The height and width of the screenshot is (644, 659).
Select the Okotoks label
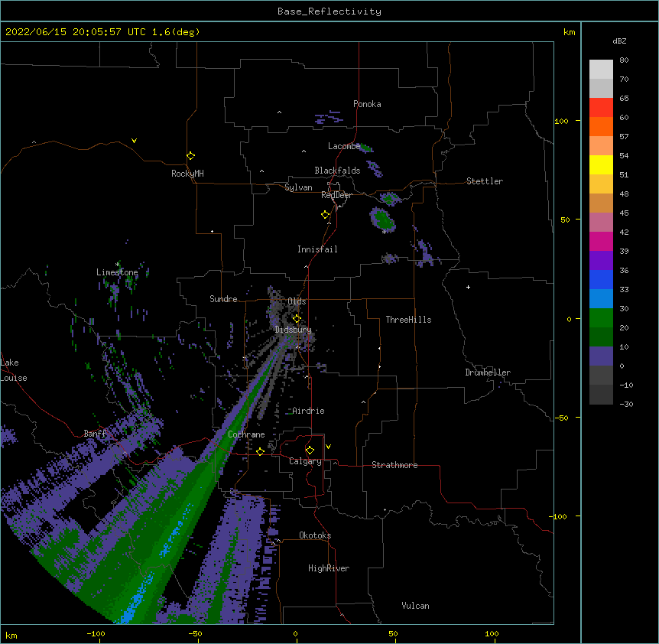tap(315, 535)
